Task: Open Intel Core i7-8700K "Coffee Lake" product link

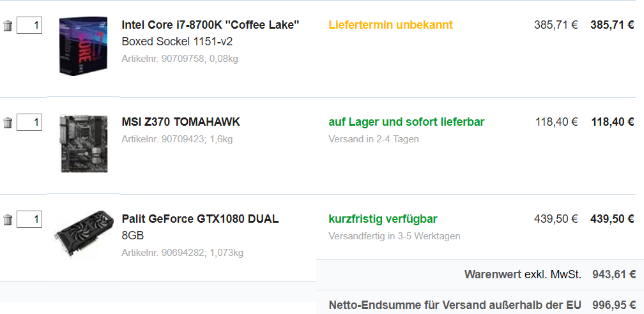Action: (210, 25)
